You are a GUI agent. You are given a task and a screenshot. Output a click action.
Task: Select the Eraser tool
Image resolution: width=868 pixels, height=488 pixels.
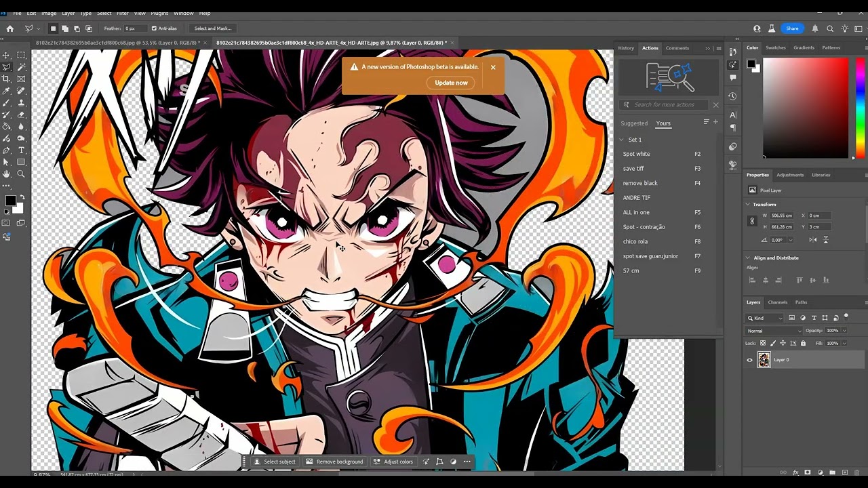[x=21, y=115]
